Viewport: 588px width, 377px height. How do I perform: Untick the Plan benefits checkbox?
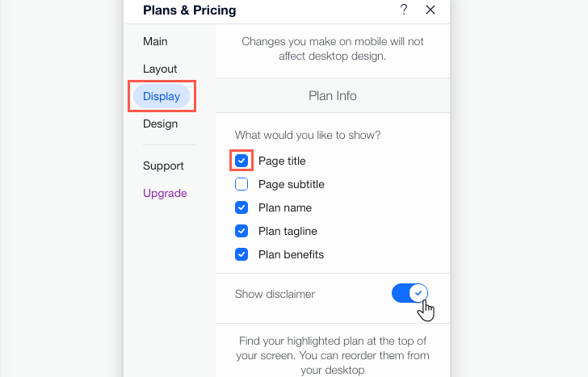click(x=241, y=254)
